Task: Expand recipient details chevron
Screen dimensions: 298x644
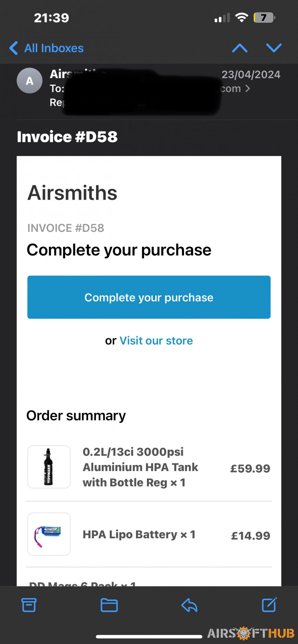Action: [248, 89]
